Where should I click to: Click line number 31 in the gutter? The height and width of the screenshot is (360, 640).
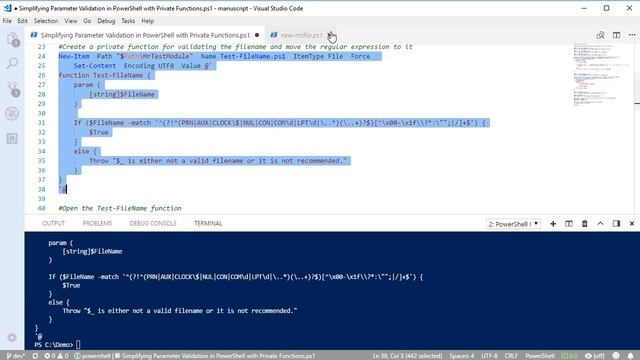click(41, 123)
